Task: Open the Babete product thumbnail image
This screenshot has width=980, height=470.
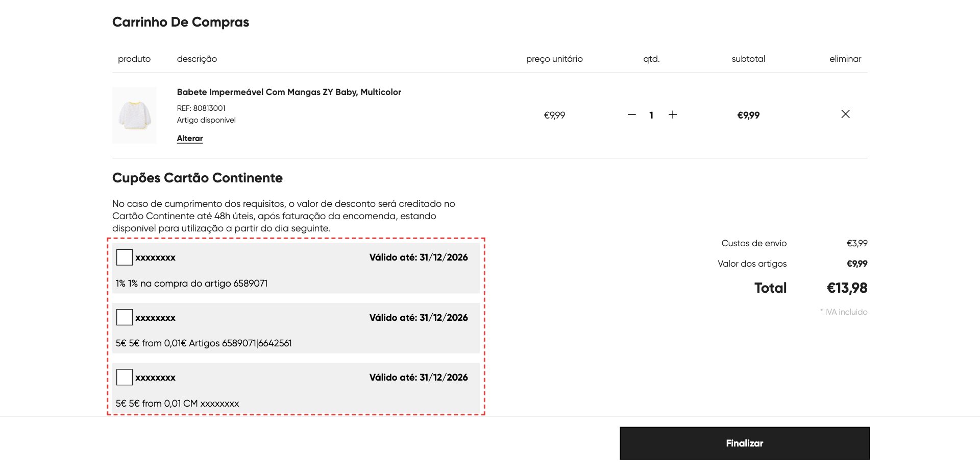Action: (x=134, y=115)
